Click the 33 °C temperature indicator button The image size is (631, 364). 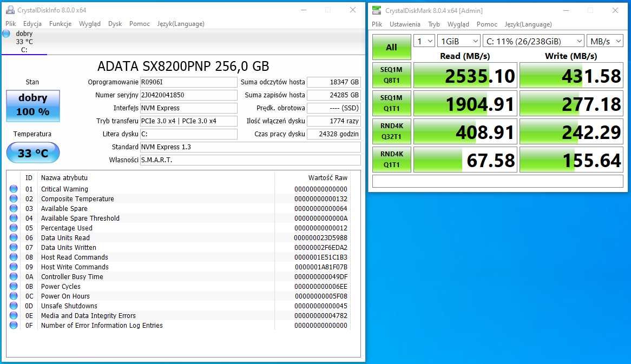(33, 153)
